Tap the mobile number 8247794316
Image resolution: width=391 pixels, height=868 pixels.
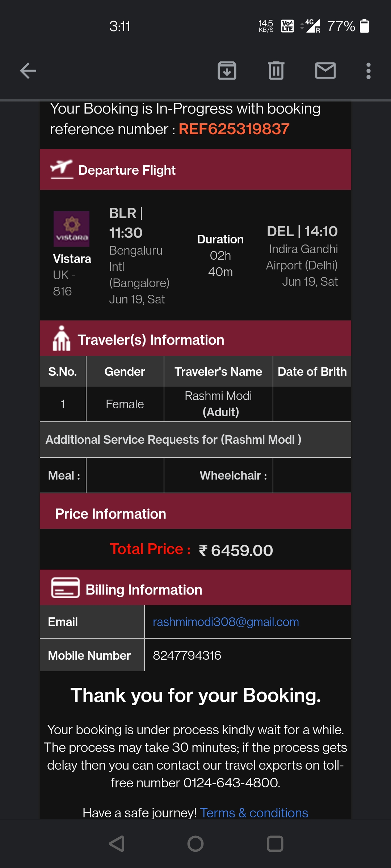[x=187, y=655]
